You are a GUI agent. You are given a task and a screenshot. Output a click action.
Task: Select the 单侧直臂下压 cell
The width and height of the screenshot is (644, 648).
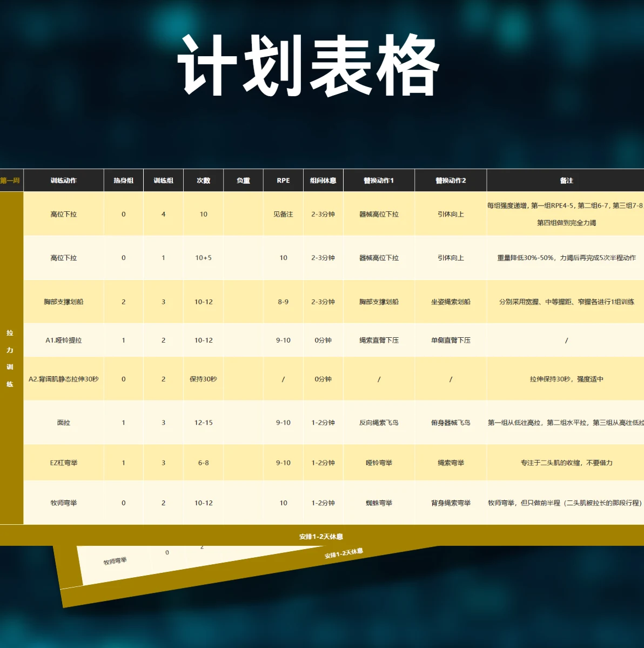(x=451, y=340)
